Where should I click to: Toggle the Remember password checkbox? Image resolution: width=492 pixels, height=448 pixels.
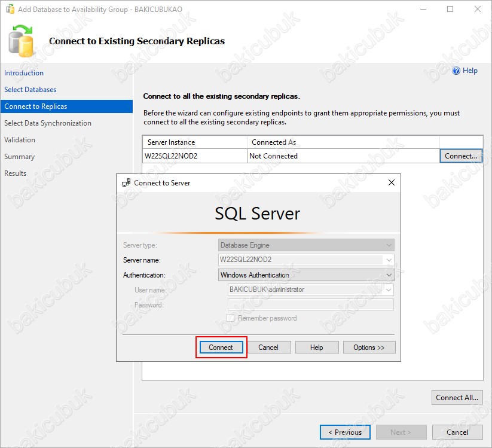[x=230, y=318]
